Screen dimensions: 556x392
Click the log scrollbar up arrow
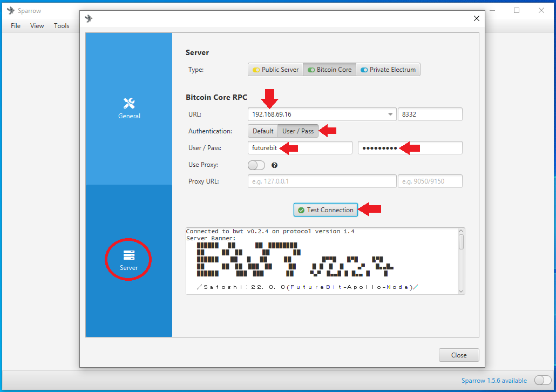point(461,231)
